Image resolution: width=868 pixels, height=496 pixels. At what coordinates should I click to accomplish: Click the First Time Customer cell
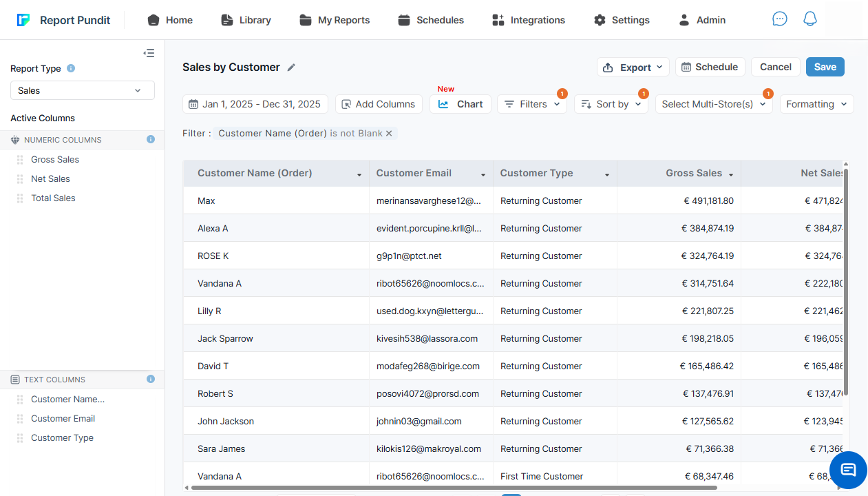[x=555, y=476]
